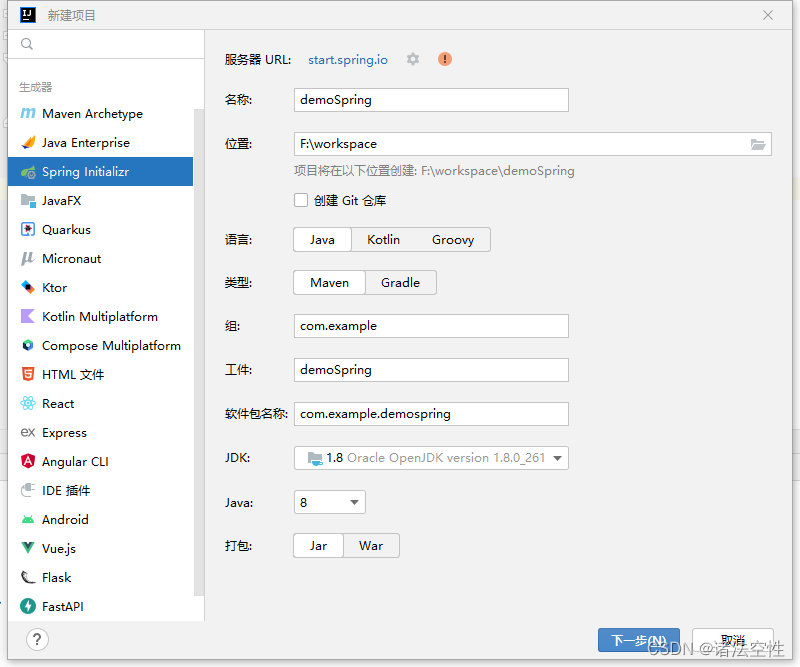Click the 工件 artifact field demoSpring

431,370
